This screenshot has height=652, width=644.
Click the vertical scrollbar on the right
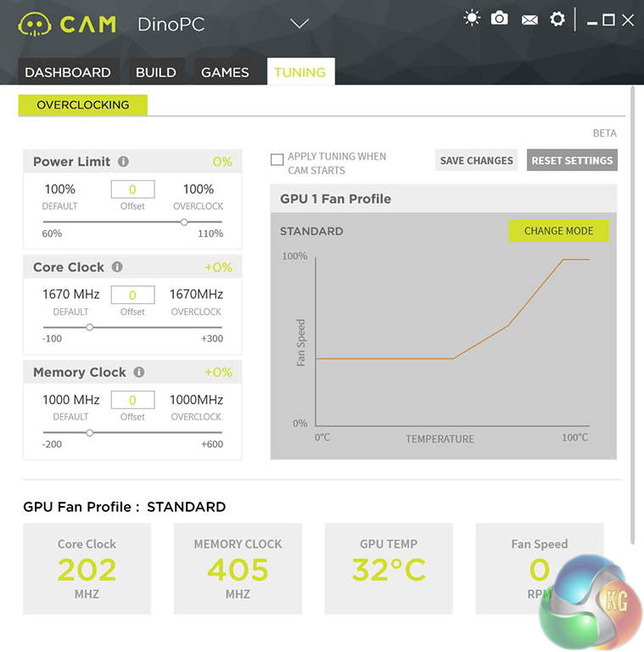pos(632,315)
